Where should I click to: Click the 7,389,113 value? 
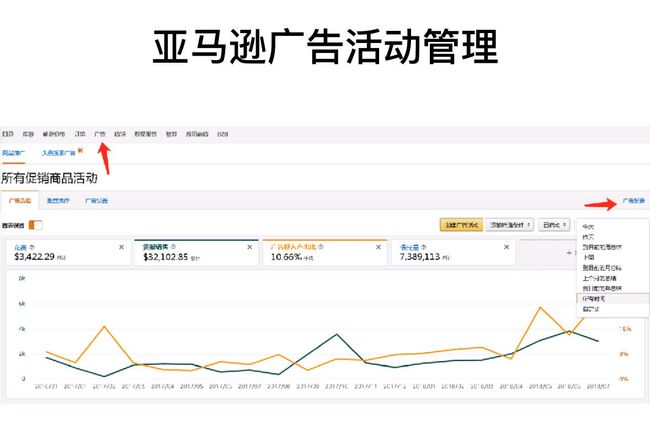(420, 257)
